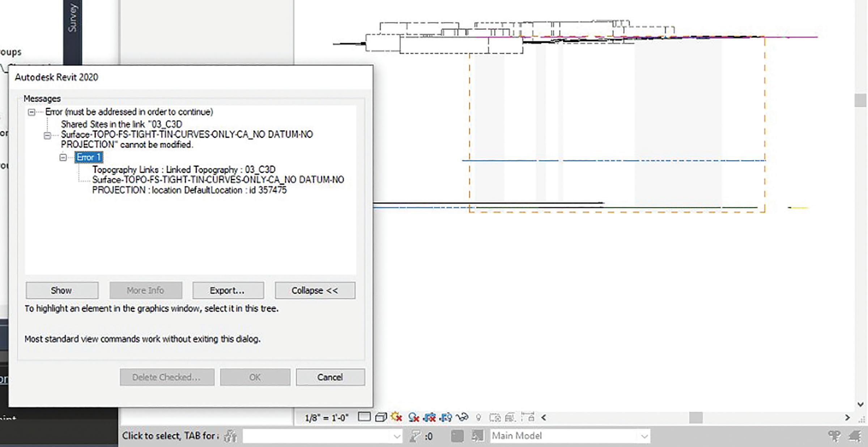Image resolution: width=868 pixels, height=447 pixels.
Task: Toggle the analytical model visibility icon
Action: click(x=511, y=418)
